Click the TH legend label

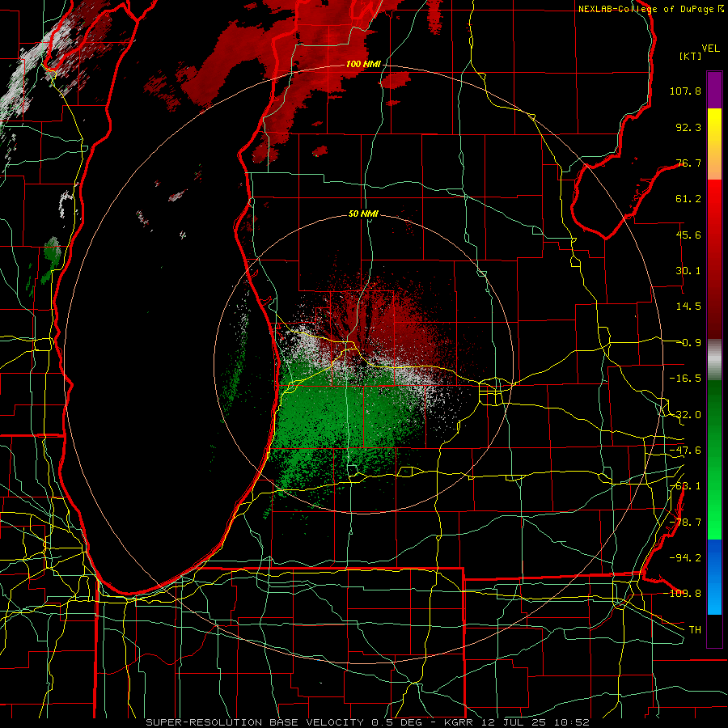pos(695,629)
